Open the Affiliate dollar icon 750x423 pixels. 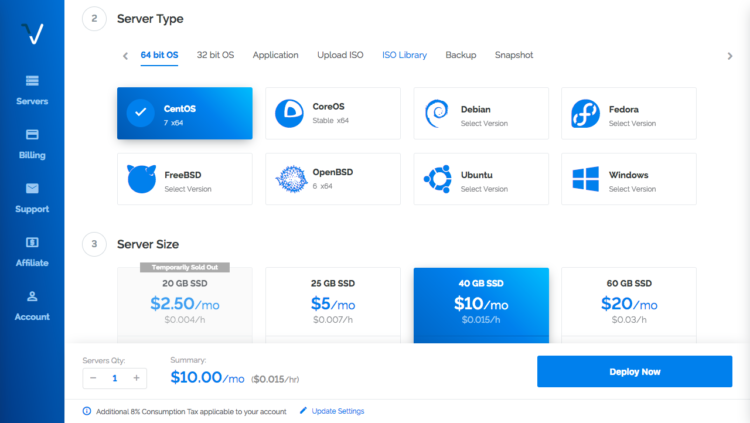tap(32, 242)
